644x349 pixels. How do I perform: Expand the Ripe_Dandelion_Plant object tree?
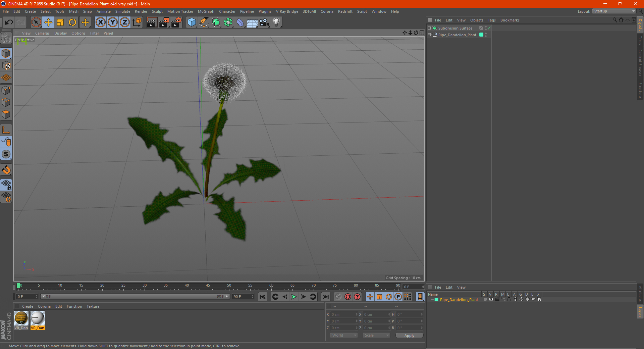tap(429, 35)
